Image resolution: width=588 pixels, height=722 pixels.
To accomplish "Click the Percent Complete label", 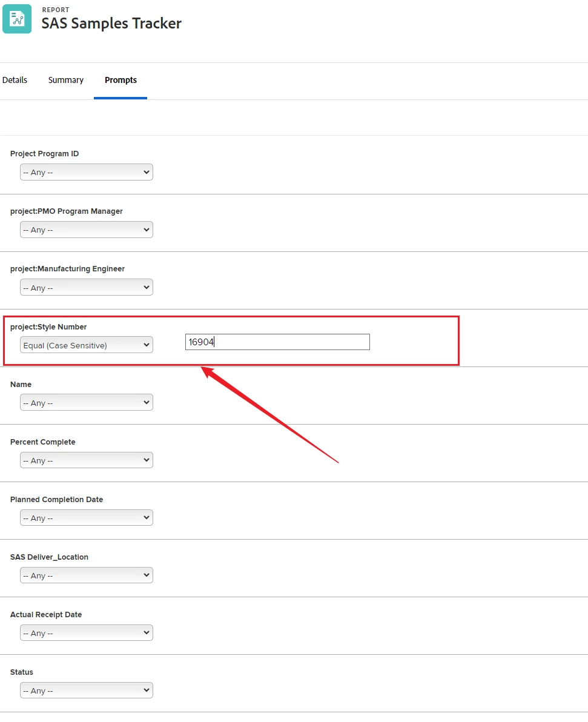I will click(43, 442).
